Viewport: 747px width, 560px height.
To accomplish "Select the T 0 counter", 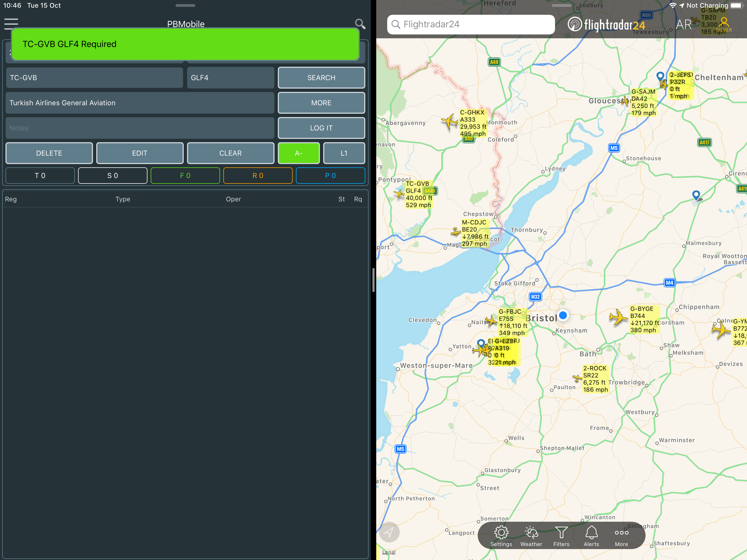I will point(40,176).
